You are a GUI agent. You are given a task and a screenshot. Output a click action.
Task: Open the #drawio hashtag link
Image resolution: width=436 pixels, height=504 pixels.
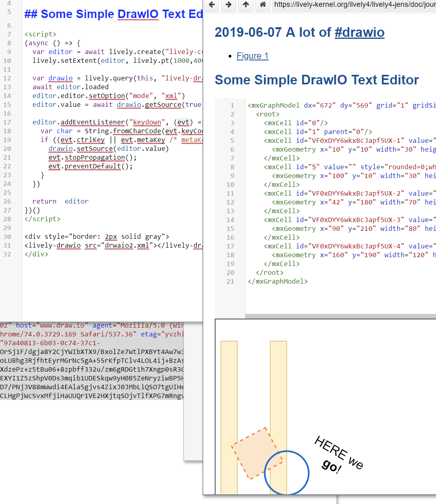pyautogui.click(x=359, y=32)
